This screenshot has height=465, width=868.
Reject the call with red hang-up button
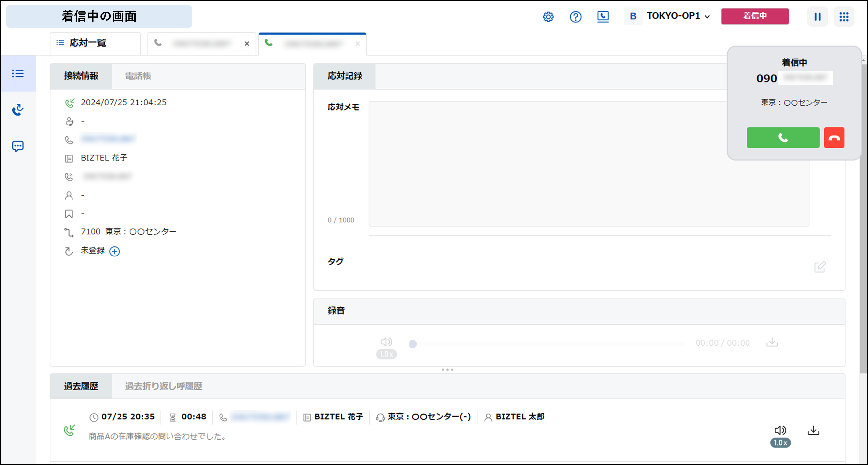834,137
